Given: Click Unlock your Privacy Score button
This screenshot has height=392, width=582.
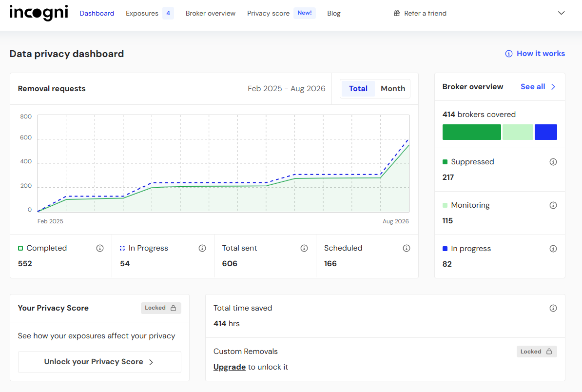Looking at the screenshot, I should point(99,362).
